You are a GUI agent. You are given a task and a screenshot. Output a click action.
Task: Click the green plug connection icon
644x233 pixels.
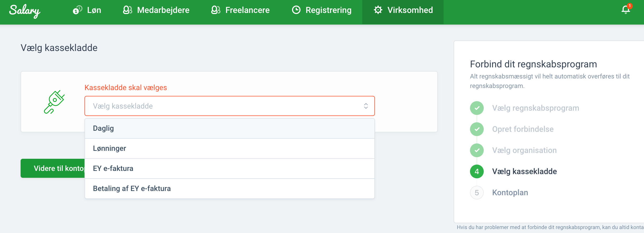54,102
